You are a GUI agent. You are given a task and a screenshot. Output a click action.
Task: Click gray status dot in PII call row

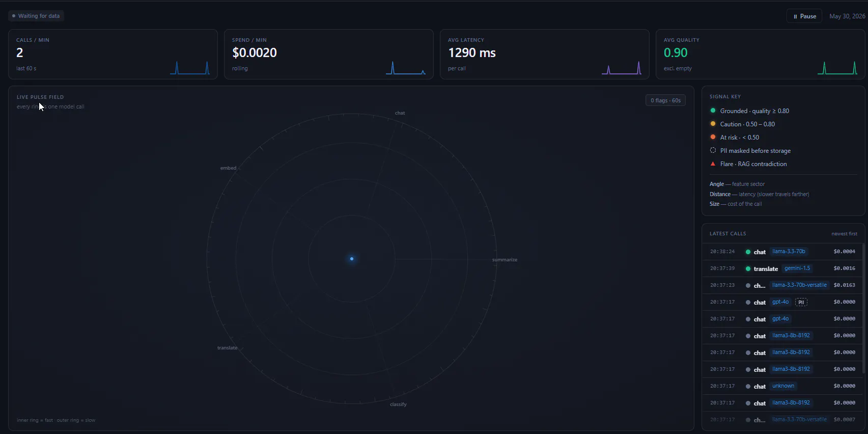[748, 302]
